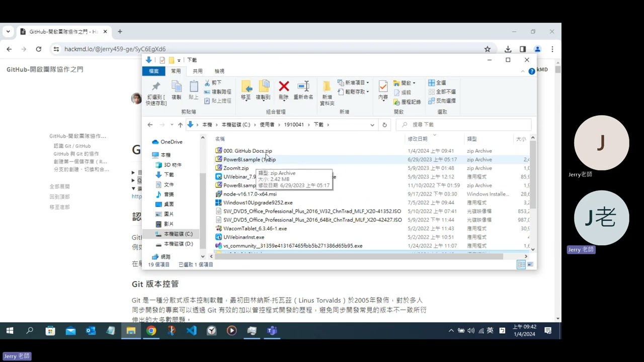Viewport: 644px width, 362px height.
Task: Collapse the Explorer ribbon chevron
Action: pyautogui.click(x=523, y=71)
